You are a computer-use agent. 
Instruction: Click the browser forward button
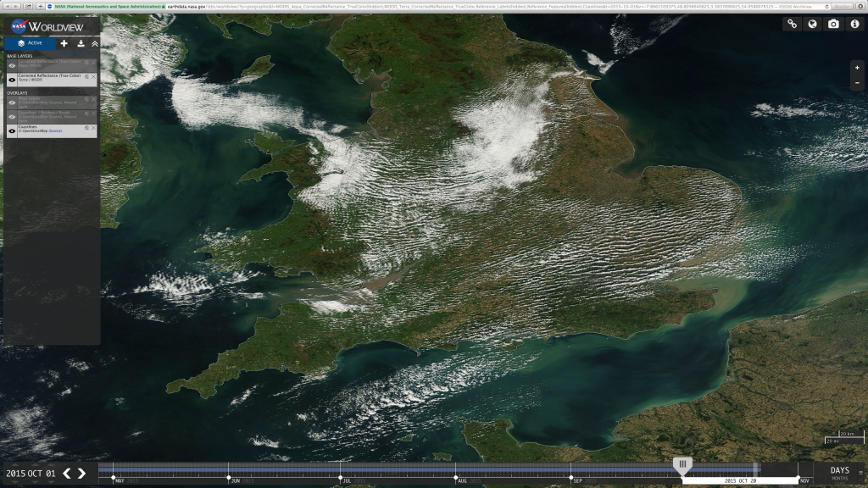tap(17, 6)
